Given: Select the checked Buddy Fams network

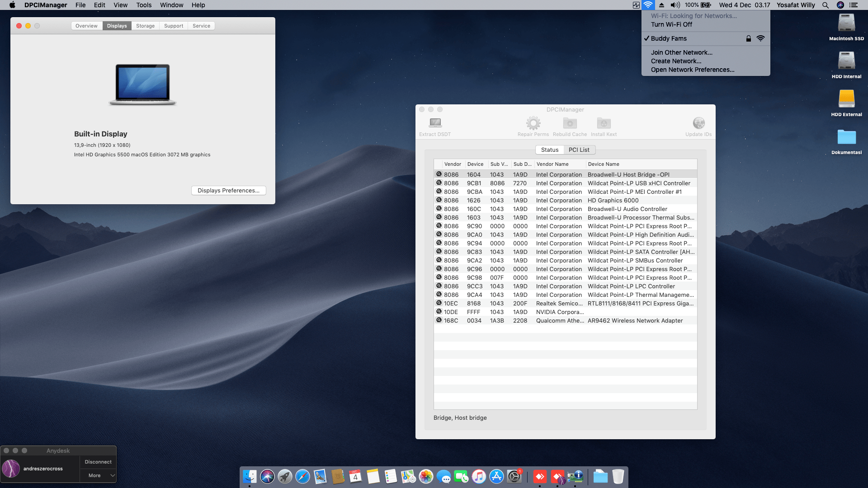Looking at the screenshot, I should click(x=669, y=38).
